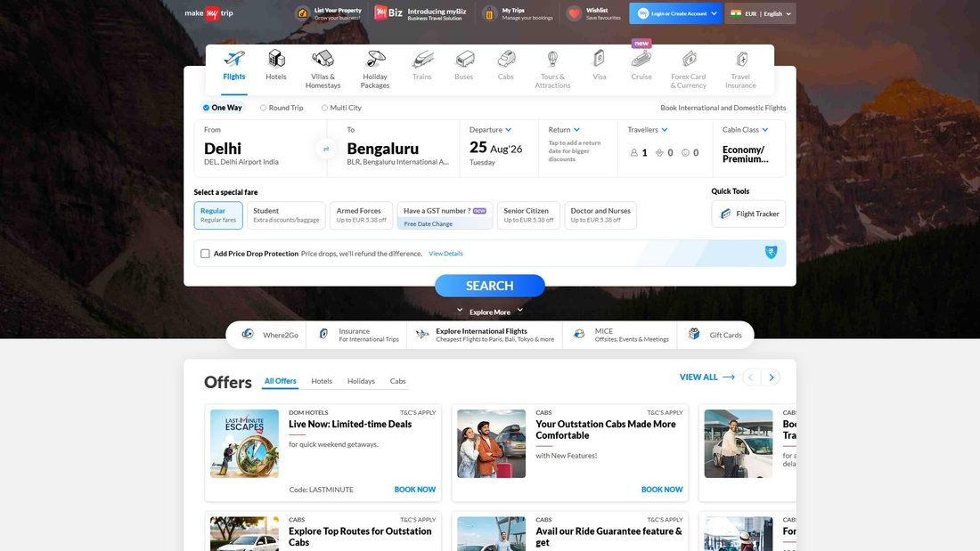Swap From and To cities
Screen dimensions: 980x551
point(325,149)
